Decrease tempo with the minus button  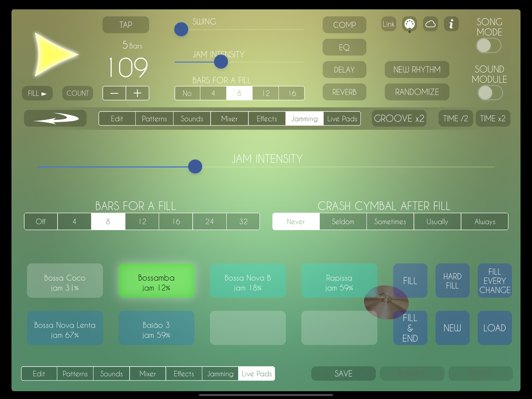pyautogui.click(x=114, y=93)
